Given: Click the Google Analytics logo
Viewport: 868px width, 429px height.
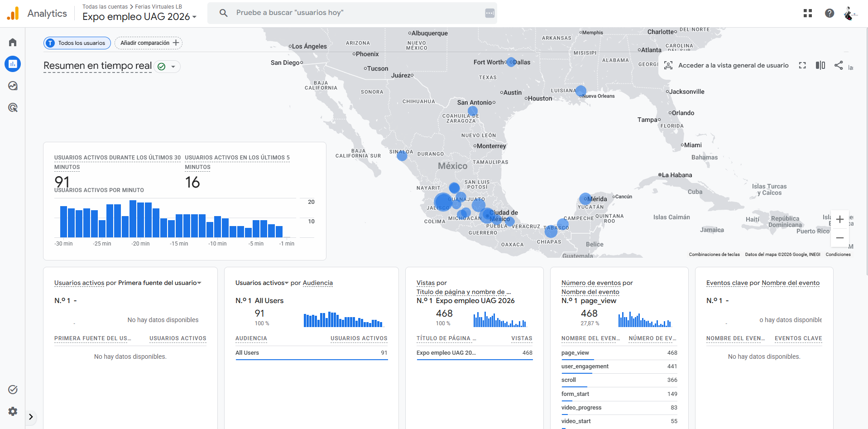Looking at the screenshot, I should click(x=13, y=13).
